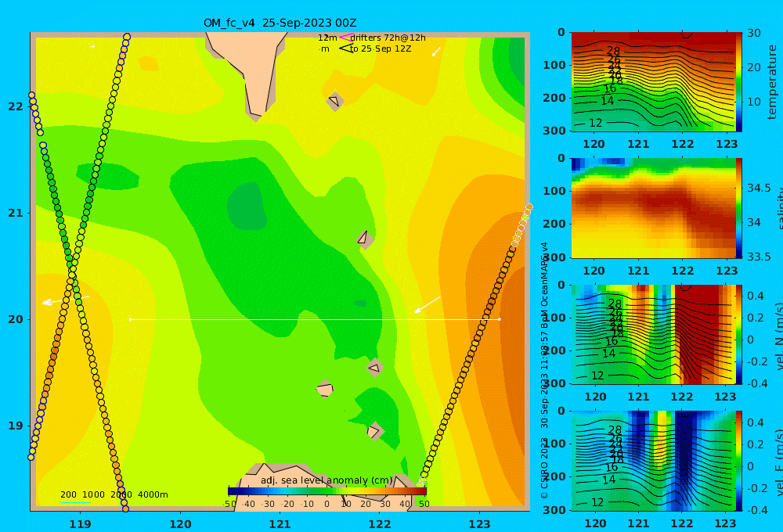The image size is (783, 532).
Task: Click the white transect line across the map
Action: pos(315,319)
